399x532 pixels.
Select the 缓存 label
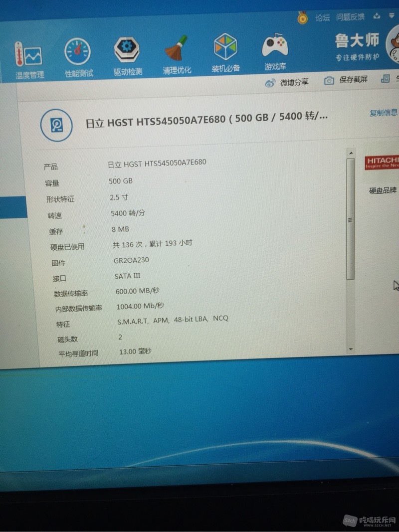(x=56, y=231)
